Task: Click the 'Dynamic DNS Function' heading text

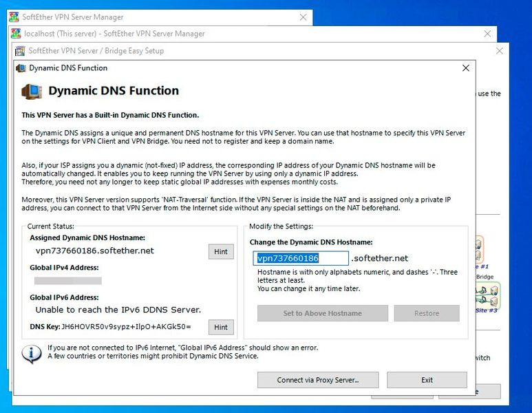Action: coord(114,91)
